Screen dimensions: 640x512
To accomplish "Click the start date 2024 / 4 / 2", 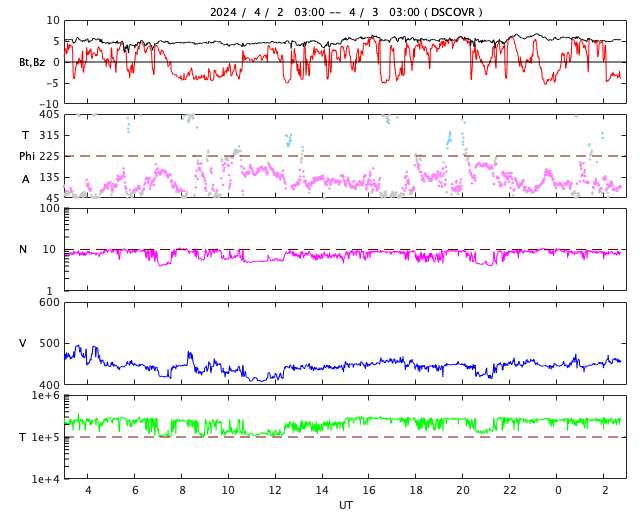I will pyautogui.click(x=242, y=12).
